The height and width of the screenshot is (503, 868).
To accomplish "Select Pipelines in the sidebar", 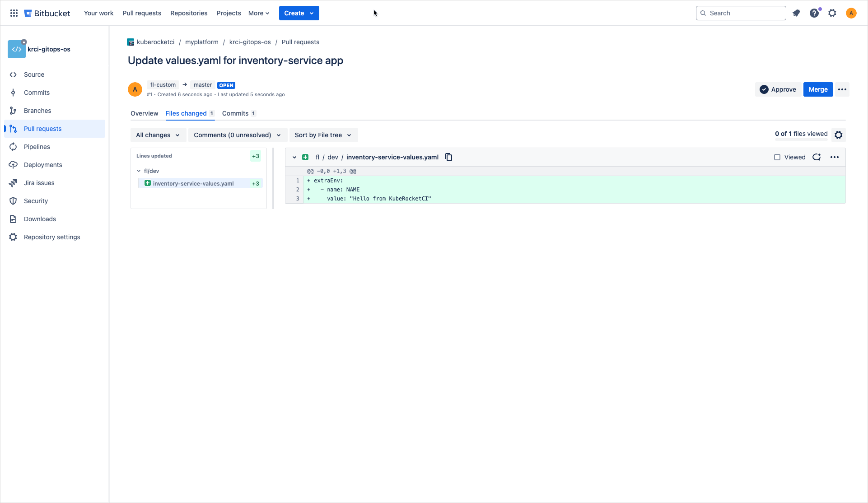I will (37, 146).
